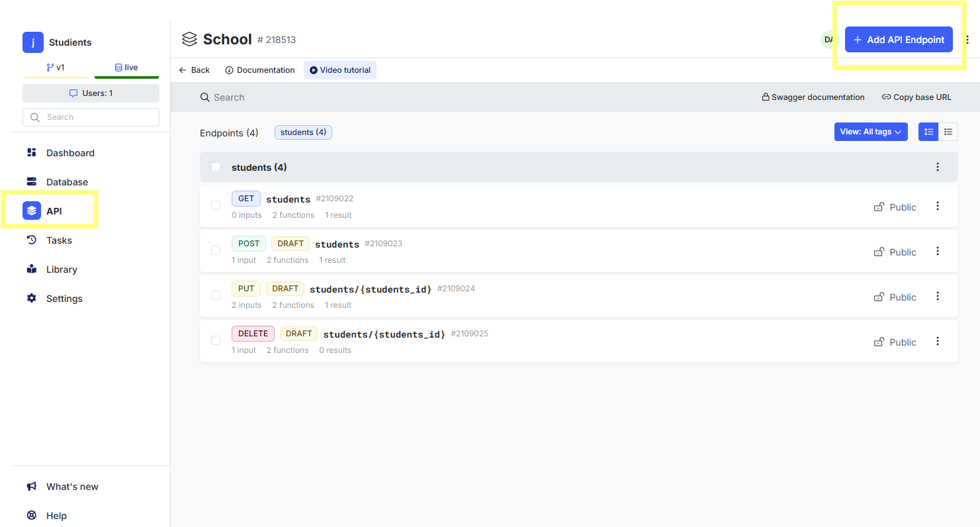Open the Swagger documentation link
This screenshot has height=527, width=980.
pos(813,97)
